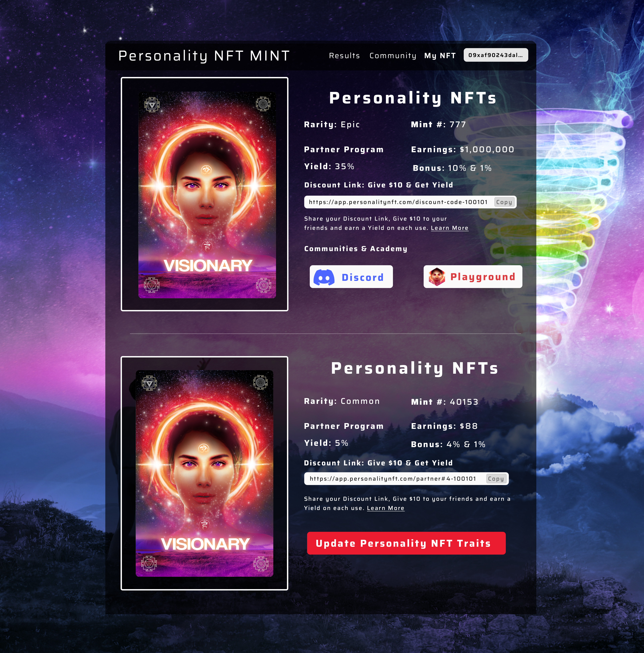Click the discount-code-100101 URL field
644x653 pixels.
click(x=410, y=202)
